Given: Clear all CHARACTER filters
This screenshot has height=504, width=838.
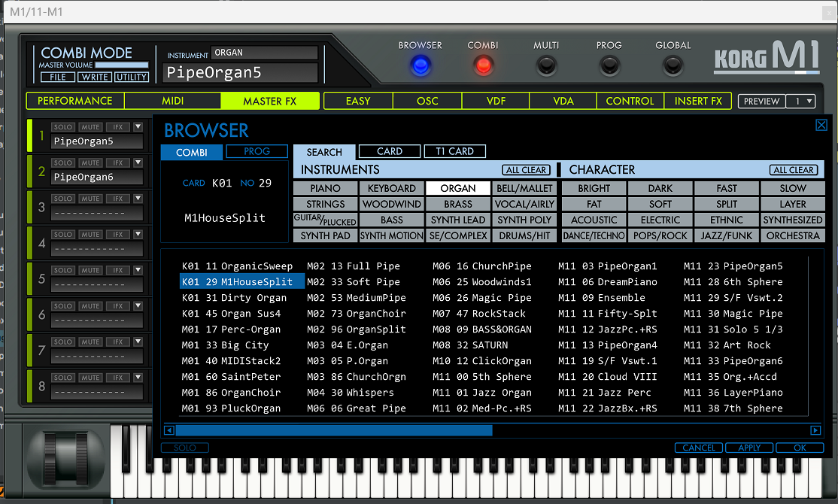Looking at the screenshot, I should click(x=794, y=170).
